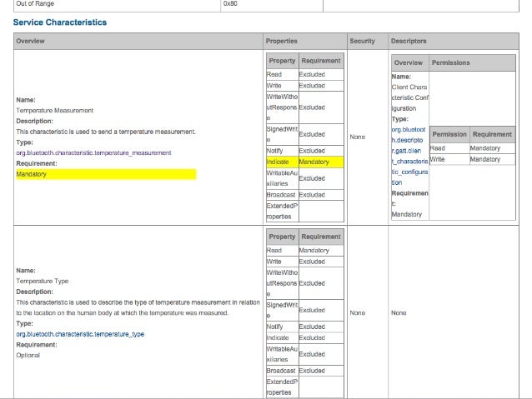Viewport: 532px width, 399px height.
Task: Select the highlighted Mandatory cell beside Indicate
Action: click(x=321, y=162)
